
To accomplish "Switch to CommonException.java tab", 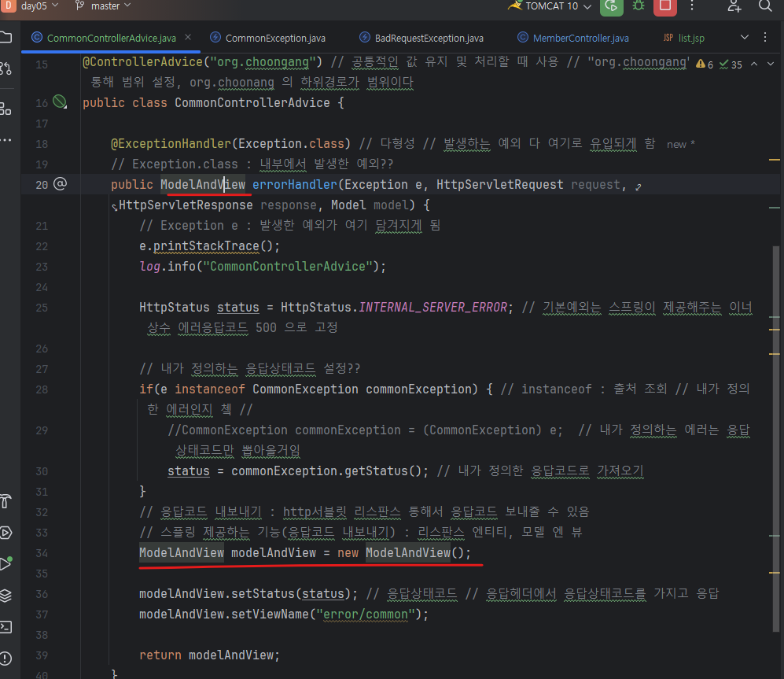I will (268, 38).
